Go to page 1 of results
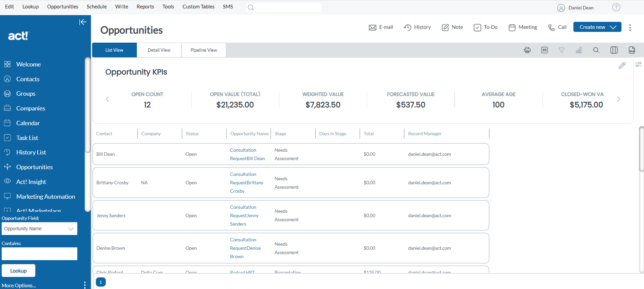This screenshot has width=644, height=289. coord(101,282)
